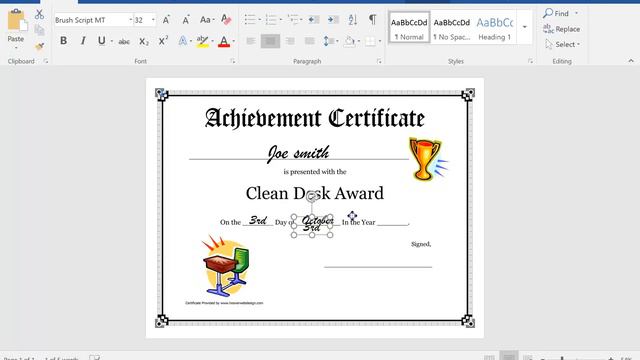This screenshot has width=640, height=360.
Task: Apply red font color
Action: point(224,41)
